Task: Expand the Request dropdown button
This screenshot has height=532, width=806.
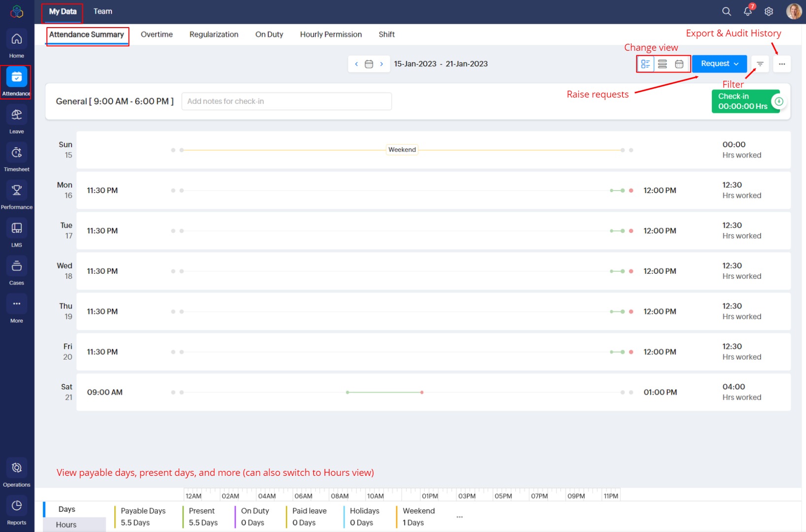Action: [719, 64]
